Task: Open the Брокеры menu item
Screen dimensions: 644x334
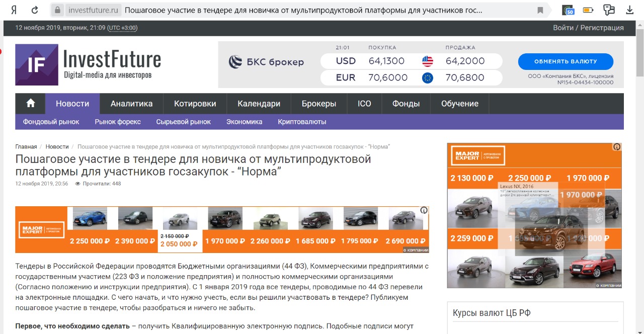Action: [319, 104]
